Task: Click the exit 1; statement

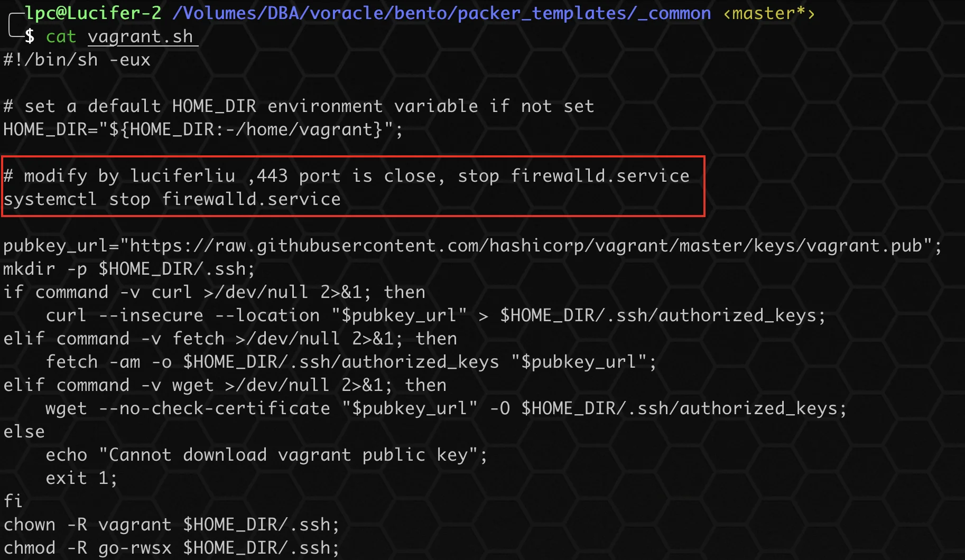Action: coord(81,478)
